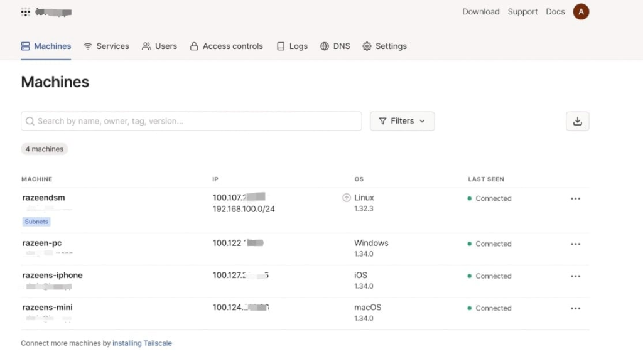Click the macOS OS label

tap(367, 307)
